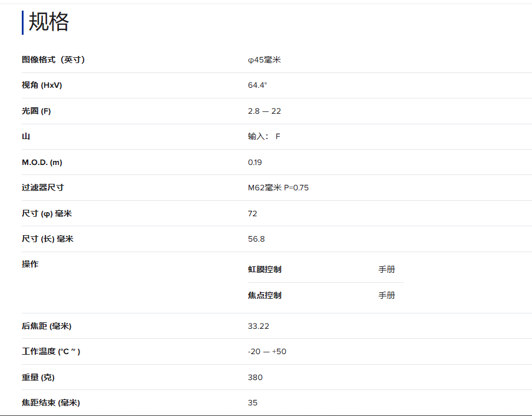Select 手册 value next to 虹膜控制
Image resolution: width=532 pixels, height=416 pixels.
[386, 269]
